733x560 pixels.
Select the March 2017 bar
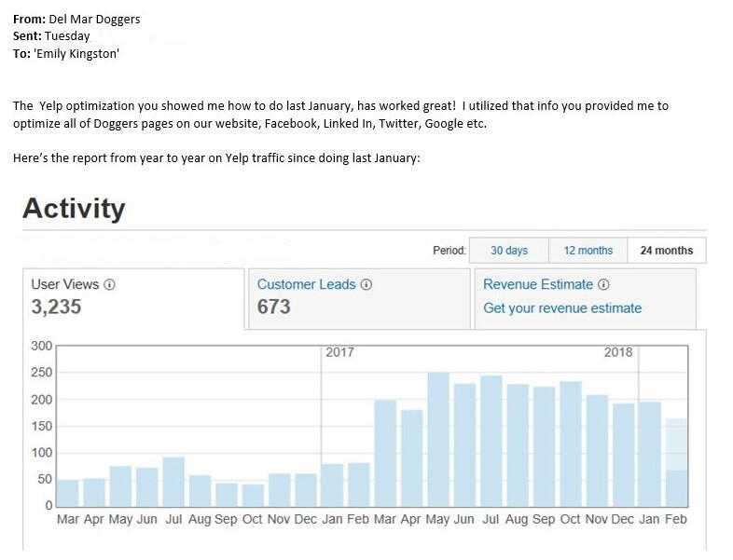click(385, 452)
